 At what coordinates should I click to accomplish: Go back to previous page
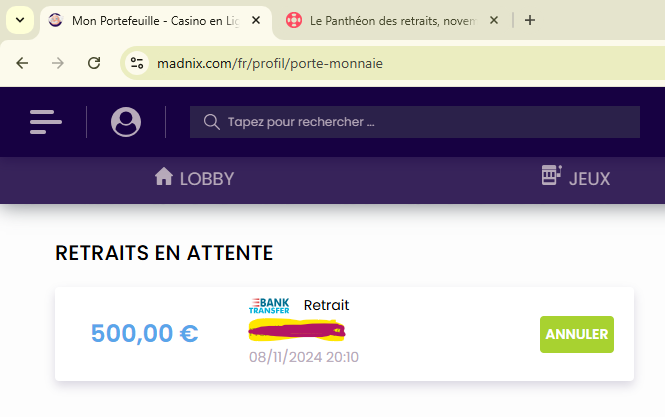coord(22,63)
